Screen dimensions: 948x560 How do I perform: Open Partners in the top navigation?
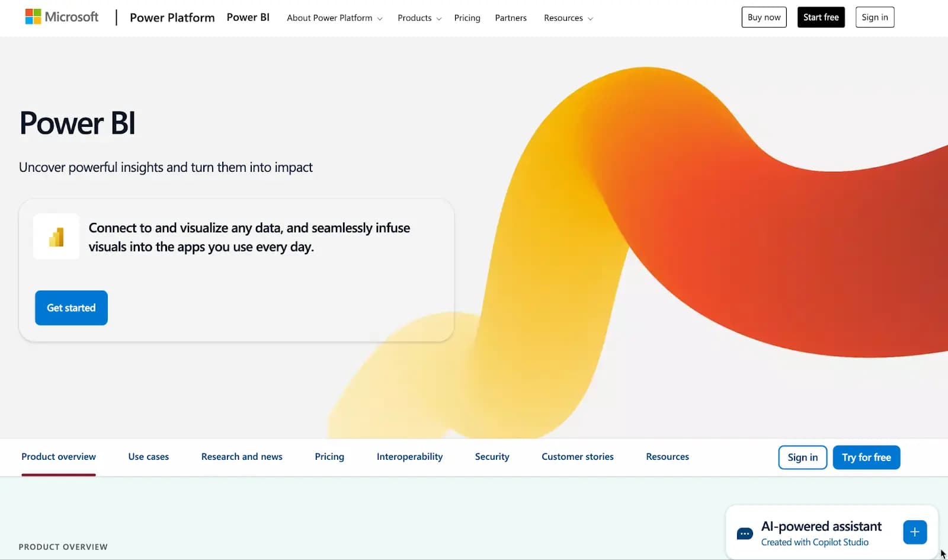(510, 18)
